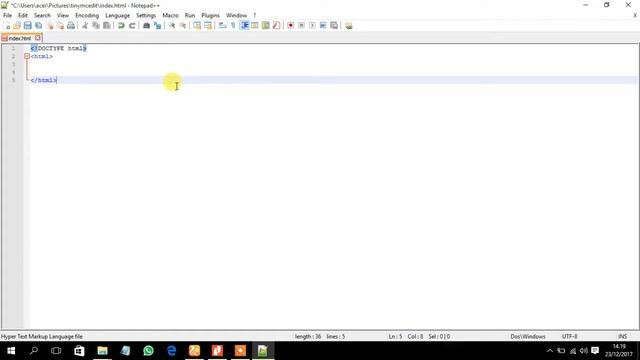Click the Zoom Out toolbar icon

click(x=183, y=26)
